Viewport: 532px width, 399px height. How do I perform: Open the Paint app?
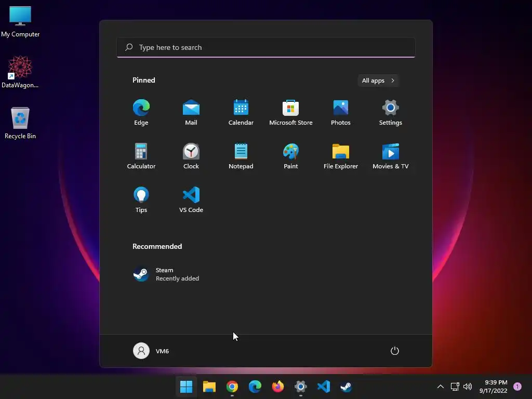(291, 156)
